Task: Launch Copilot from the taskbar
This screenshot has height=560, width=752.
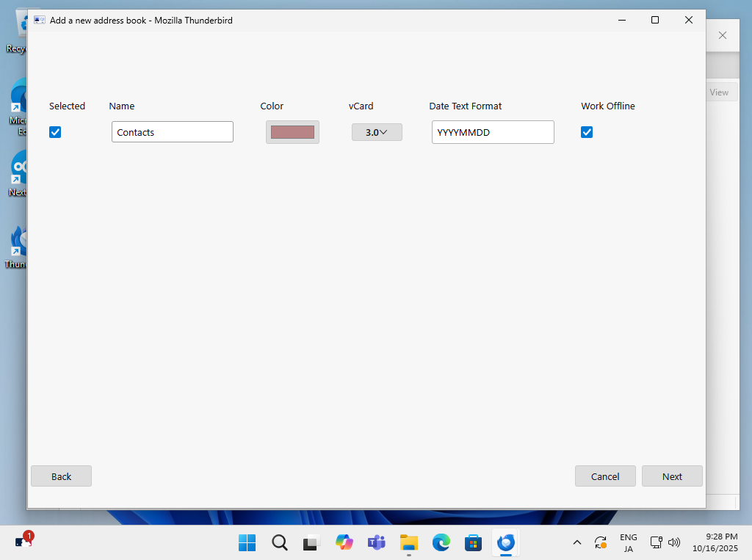Action: (344, 542)
